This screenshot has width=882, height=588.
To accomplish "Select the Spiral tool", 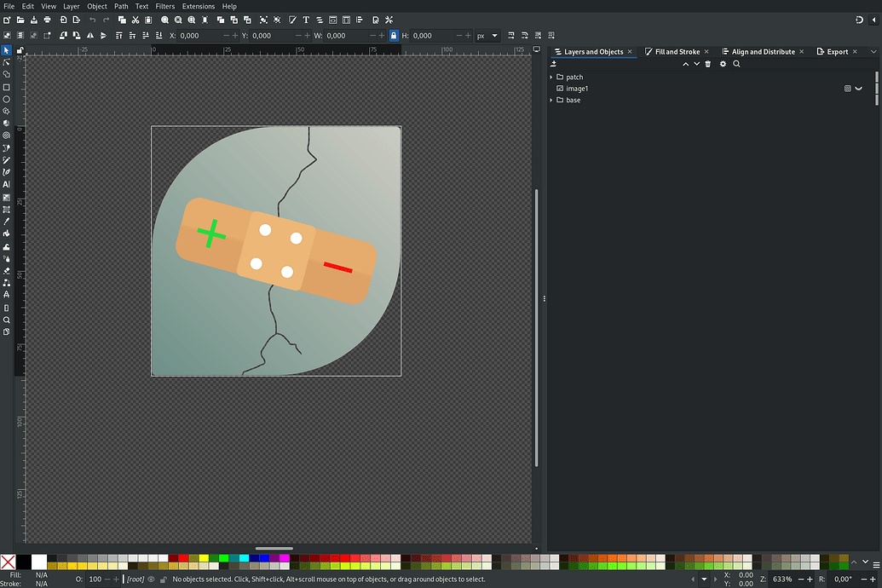I will pos(7,135).
